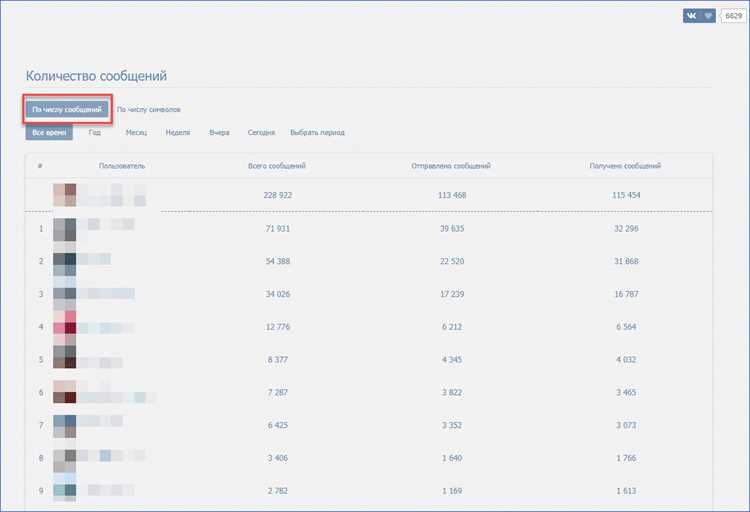This screenshot has height=512, width=750.
Task: Click total value 12 776
Action: point(278,327)
